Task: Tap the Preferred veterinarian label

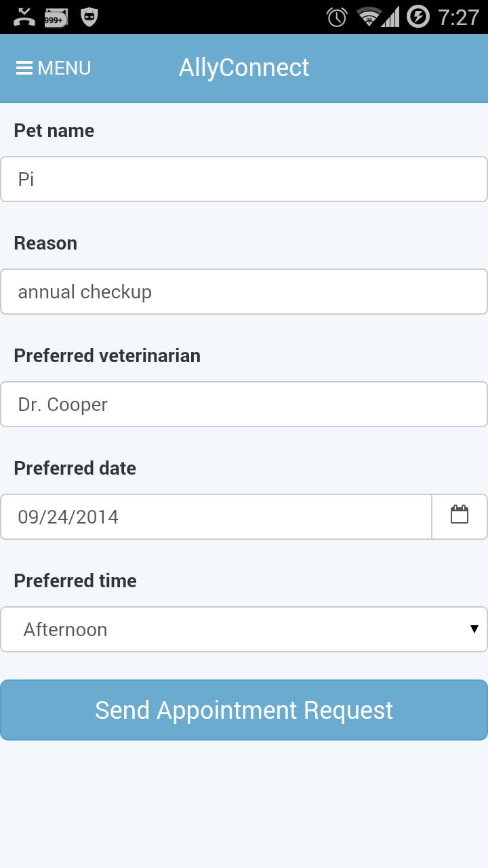Action: [107, 356]
